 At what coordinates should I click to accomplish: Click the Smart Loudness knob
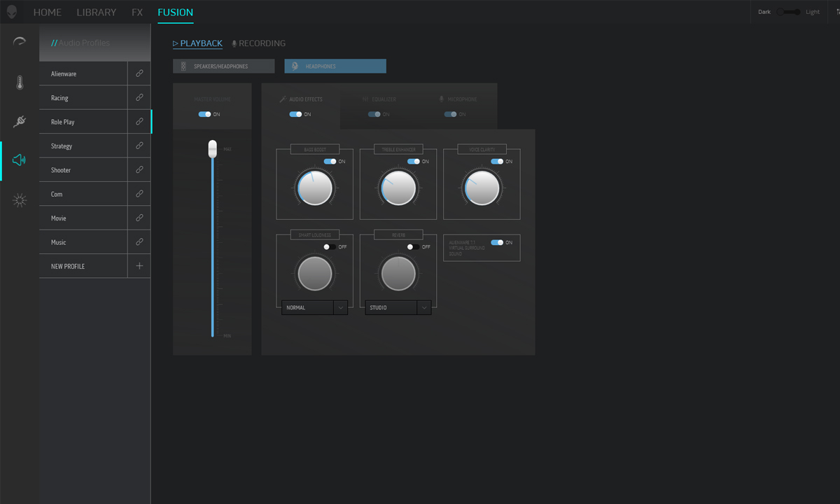click(314, 273)
